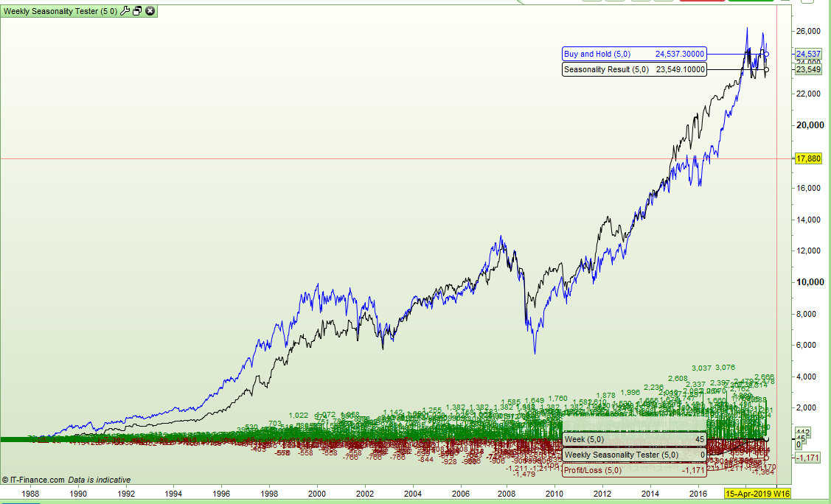Click the 2012 year label on time axis
The height and width of the screenshot is (504, 831).
(x=602, y=494)
